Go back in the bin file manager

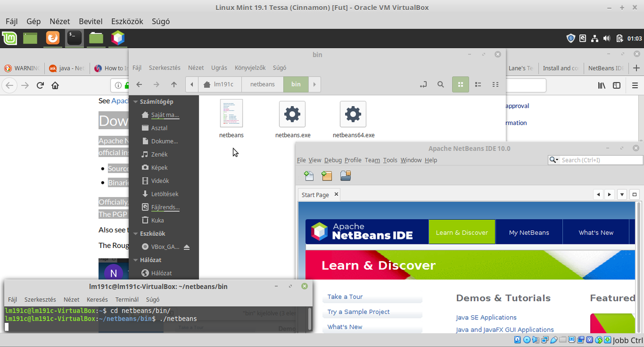pos(139,84)
